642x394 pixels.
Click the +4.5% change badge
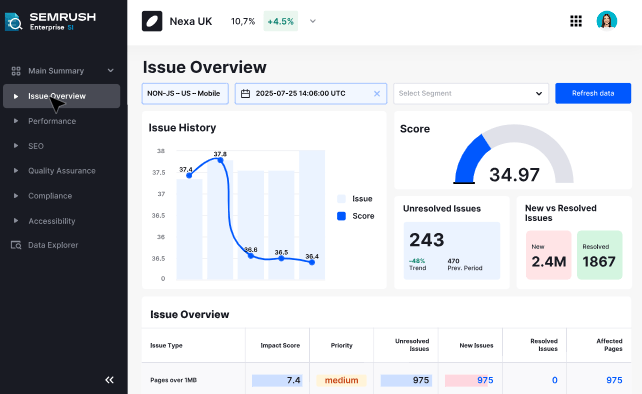click(x=280, y=21)
